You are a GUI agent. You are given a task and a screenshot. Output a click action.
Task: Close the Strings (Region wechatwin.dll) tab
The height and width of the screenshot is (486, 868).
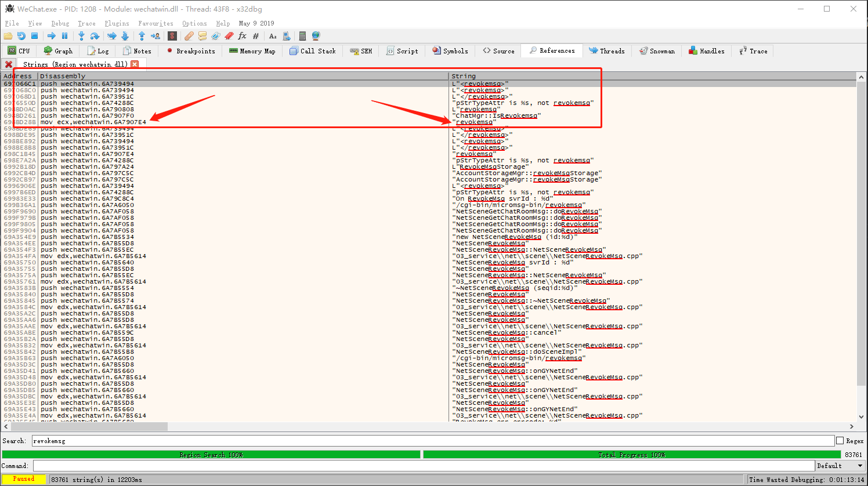pos(135,64)
